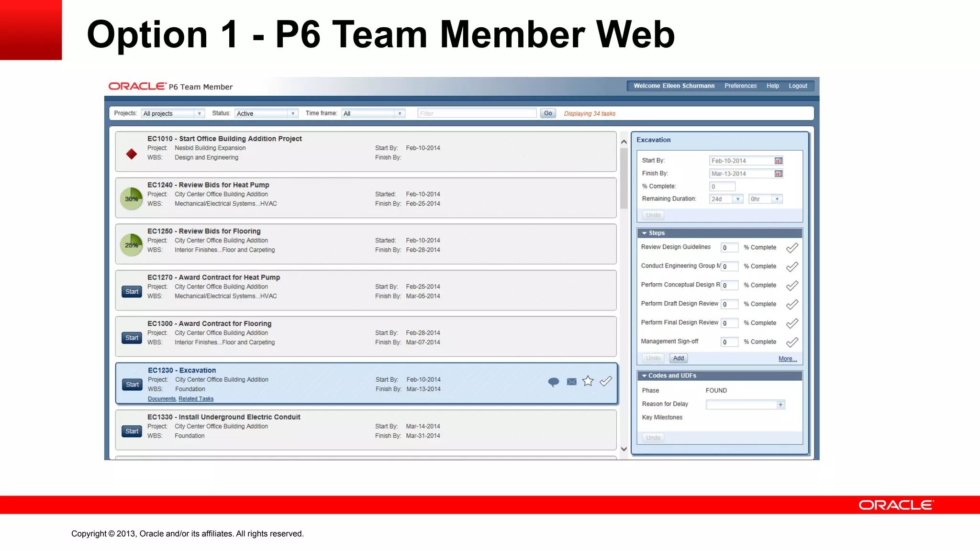Mark Perform Draft Design Review step complete
This screenshot has width=980, height=551.
[x=792, y=304]
